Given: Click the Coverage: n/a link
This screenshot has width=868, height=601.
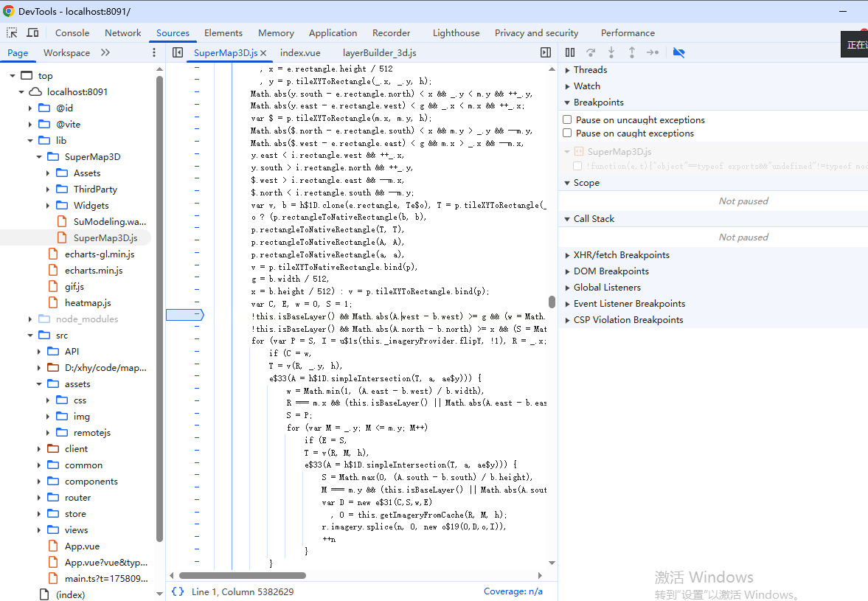Looking at the screenshot, I should (x=513, y=591).
